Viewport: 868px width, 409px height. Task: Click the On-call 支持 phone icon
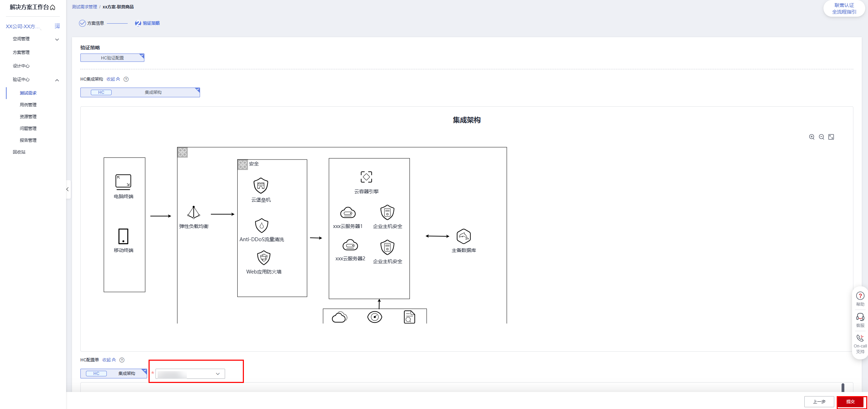tap(860, 344)
